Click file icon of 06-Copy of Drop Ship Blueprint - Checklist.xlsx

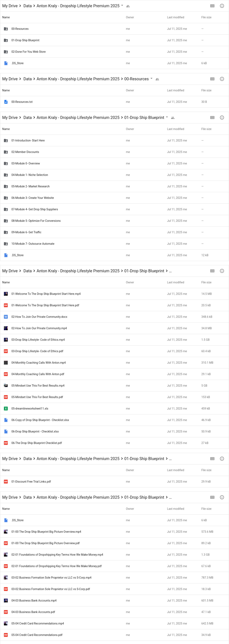point(6,420)
